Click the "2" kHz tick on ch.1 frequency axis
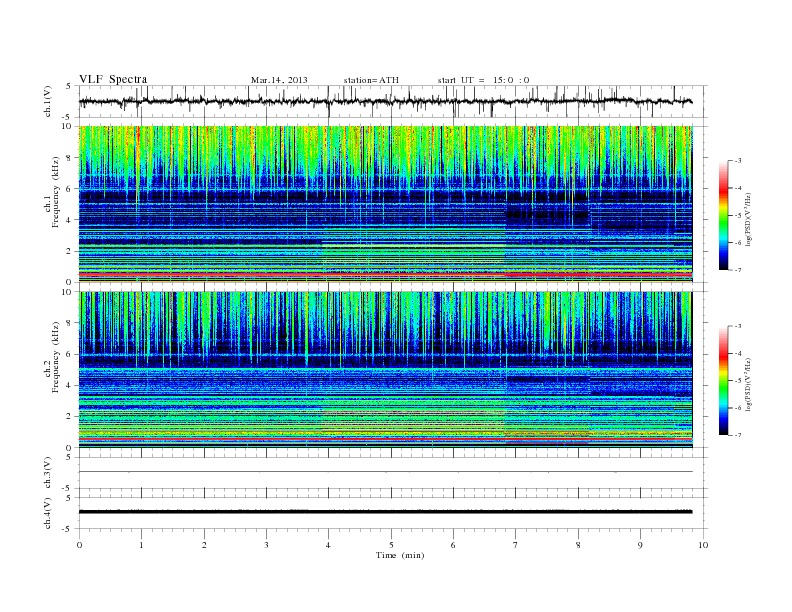This screenshot has width=792, height=612. click(x=70, y=251)
